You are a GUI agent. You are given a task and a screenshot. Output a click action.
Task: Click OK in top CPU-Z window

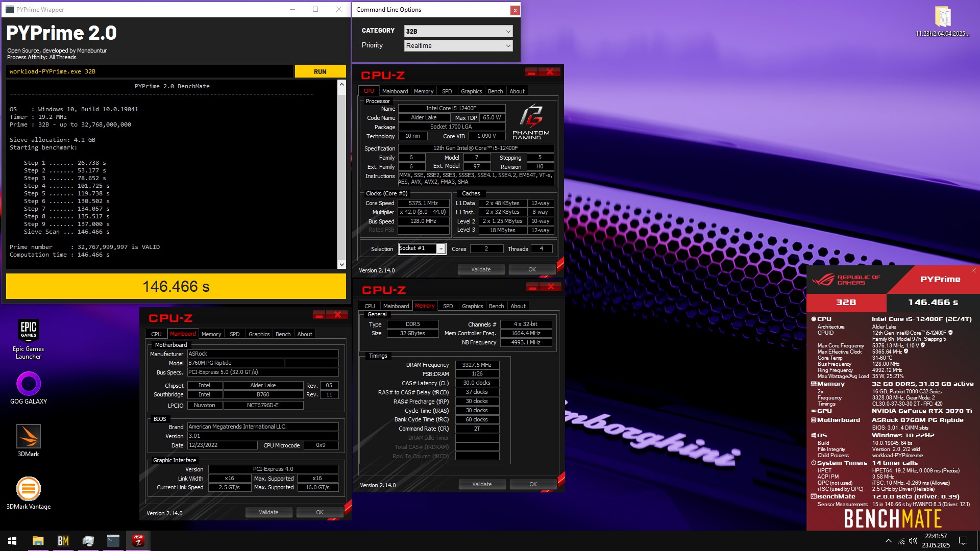click(532, 269)
